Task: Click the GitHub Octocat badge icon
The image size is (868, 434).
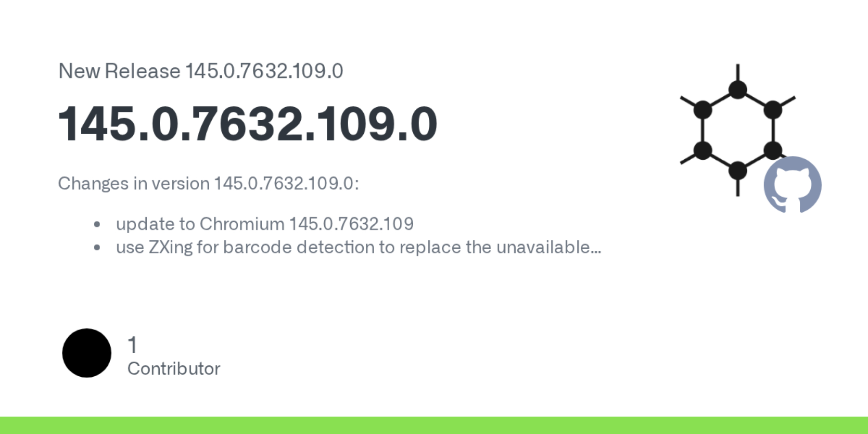Action: [792, 184]
